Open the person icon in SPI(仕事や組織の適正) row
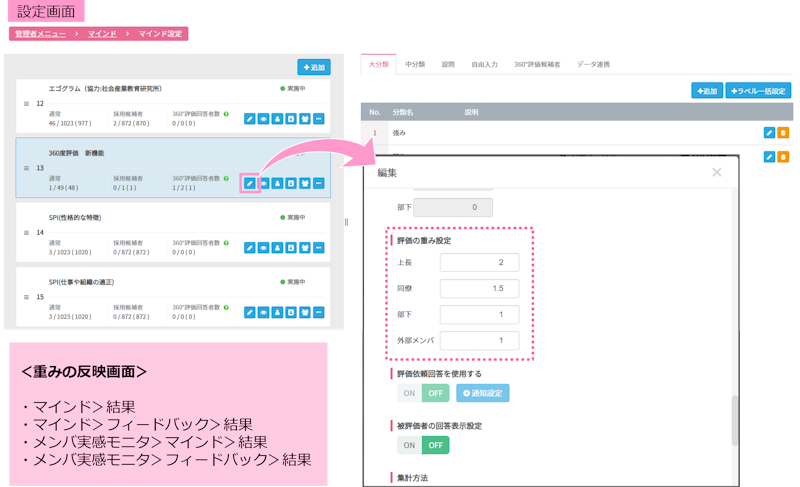Image resolution: width=800 pixels, height=487 pixels. point(277,312)
